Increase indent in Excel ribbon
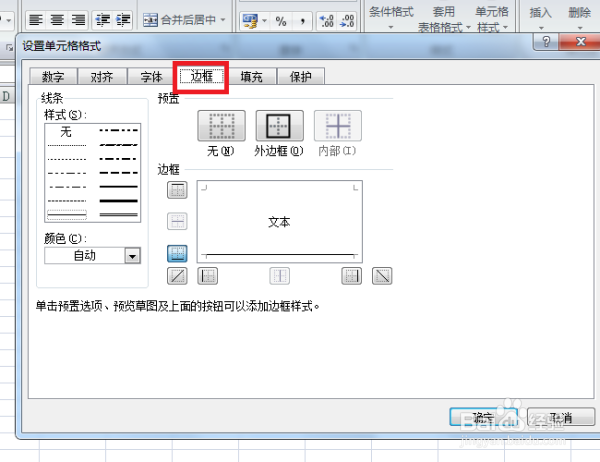 pos(123,20)
